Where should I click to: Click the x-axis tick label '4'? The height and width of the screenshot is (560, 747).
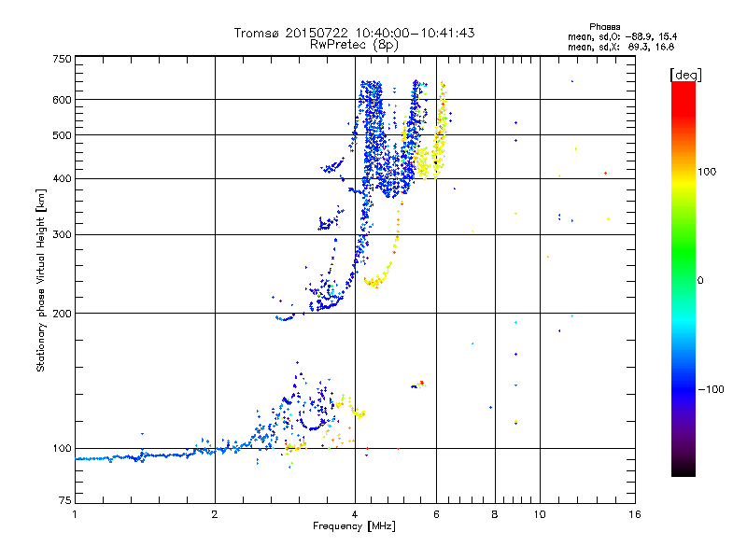(355, 514)
